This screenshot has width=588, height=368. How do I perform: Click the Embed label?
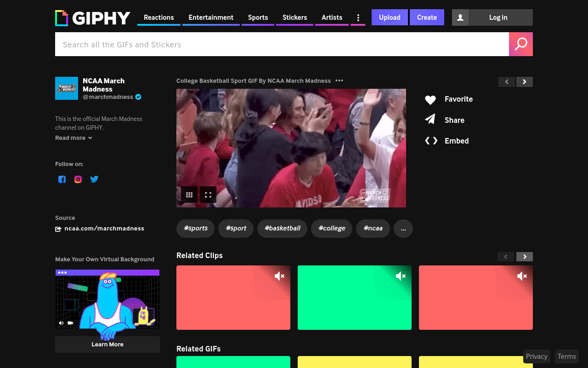tap(457, 141)
